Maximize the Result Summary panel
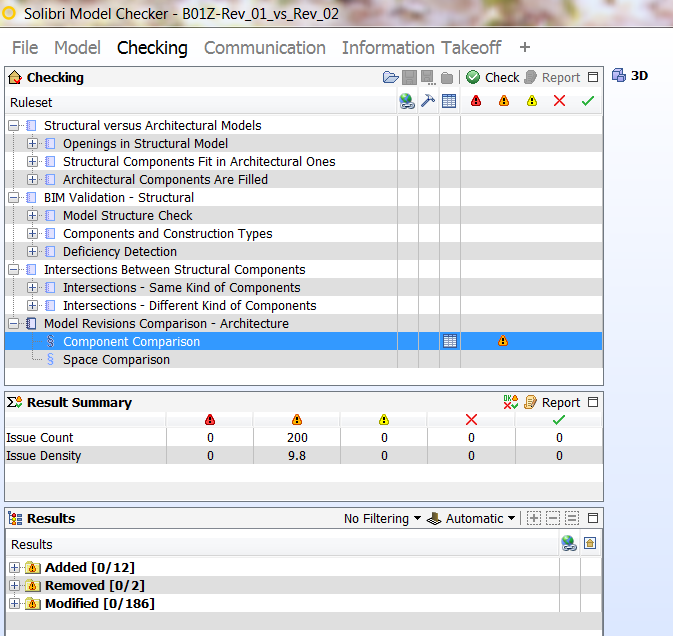 pos(593,402)
